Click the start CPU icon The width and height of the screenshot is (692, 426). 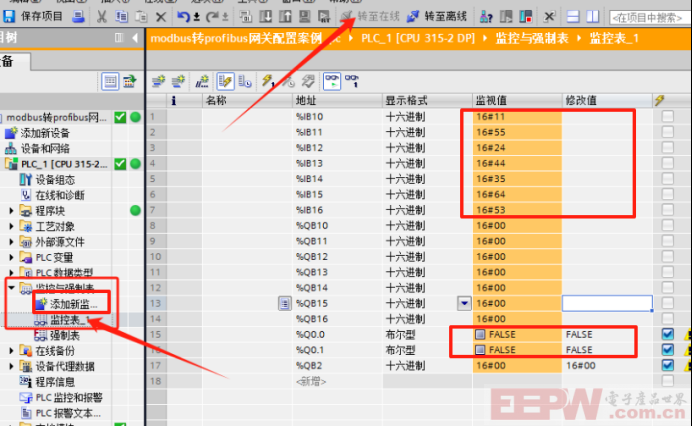point(506,17)
